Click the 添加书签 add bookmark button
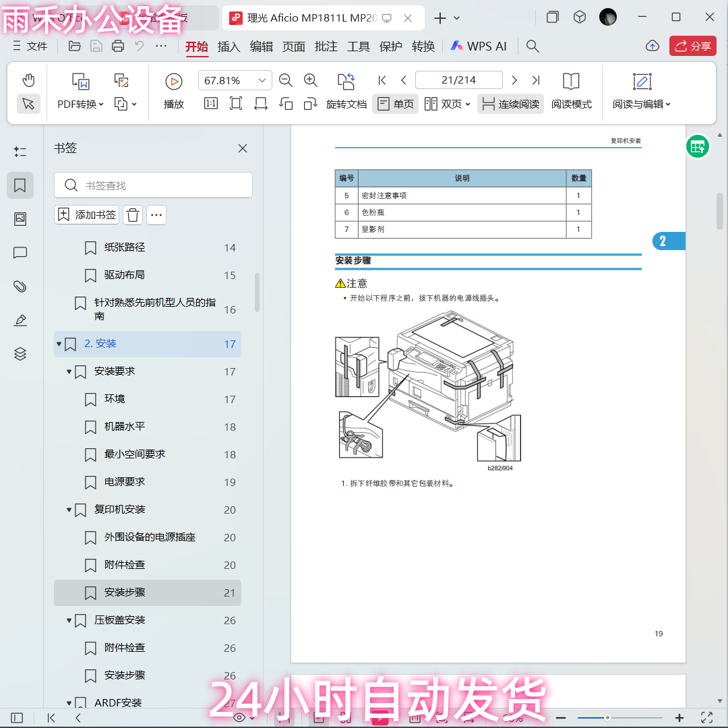 86,215
